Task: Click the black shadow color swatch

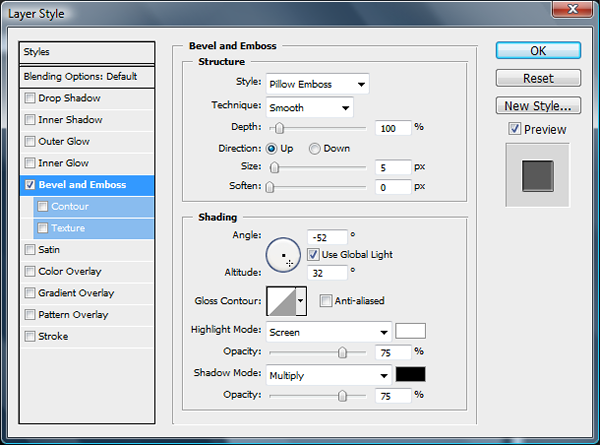Action: tap(411, 375)
